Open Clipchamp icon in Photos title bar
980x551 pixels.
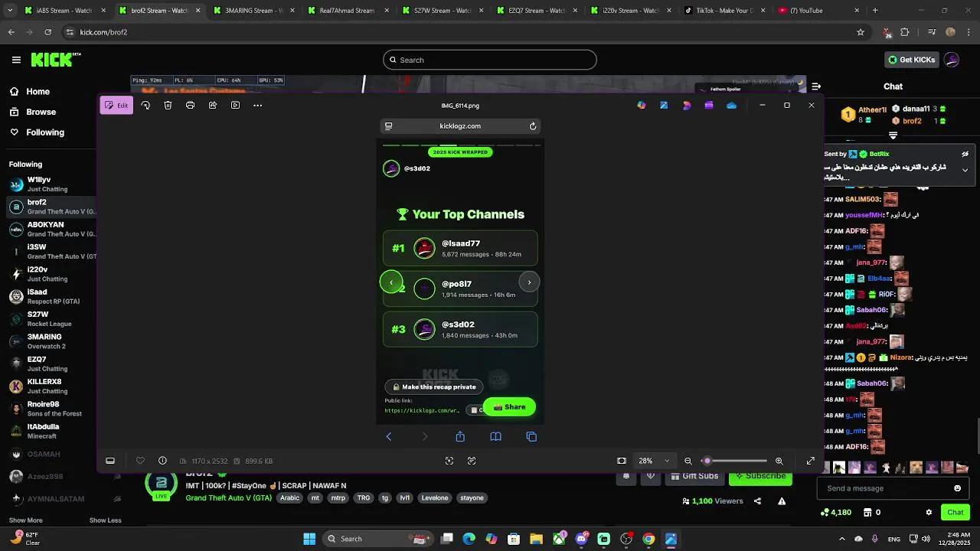point(709,106)
